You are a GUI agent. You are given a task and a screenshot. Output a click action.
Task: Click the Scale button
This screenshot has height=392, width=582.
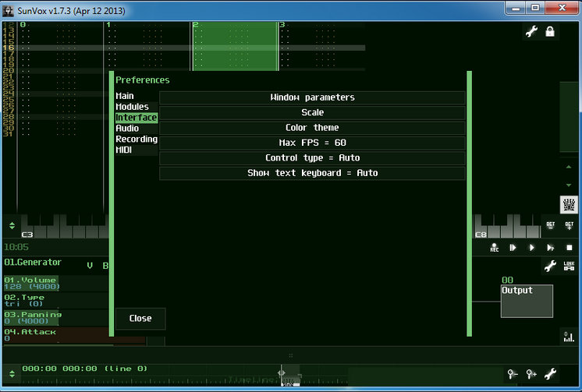click(312, 113)
